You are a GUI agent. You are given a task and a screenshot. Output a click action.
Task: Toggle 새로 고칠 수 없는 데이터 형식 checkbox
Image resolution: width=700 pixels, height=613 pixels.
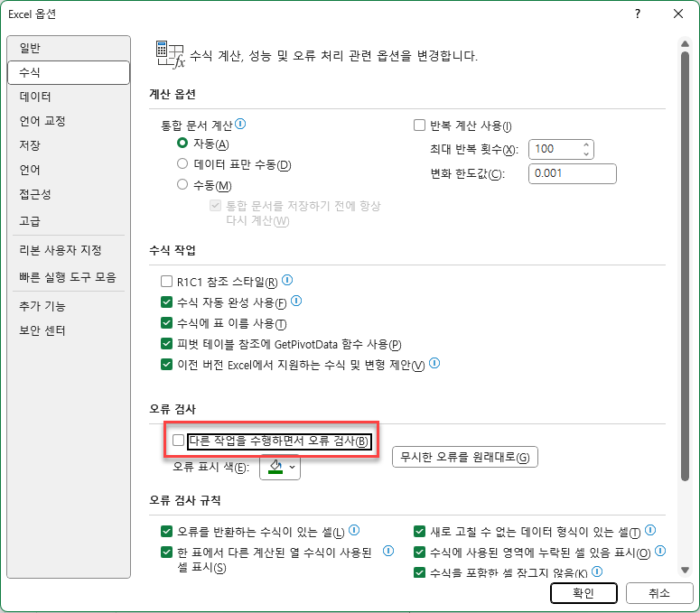[x=419, y=532]
